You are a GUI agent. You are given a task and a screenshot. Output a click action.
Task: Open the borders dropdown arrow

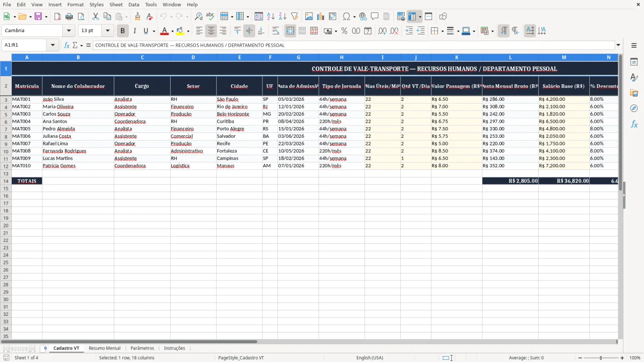pyautogui.click(x=442, y=31)
